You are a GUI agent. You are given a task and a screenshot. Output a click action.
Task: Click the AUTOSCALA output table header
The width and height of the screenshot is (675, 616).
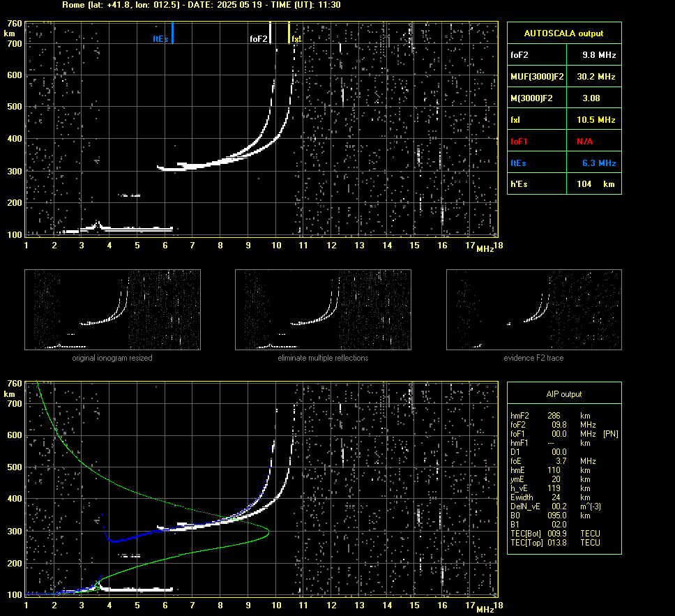coord(564,33)
